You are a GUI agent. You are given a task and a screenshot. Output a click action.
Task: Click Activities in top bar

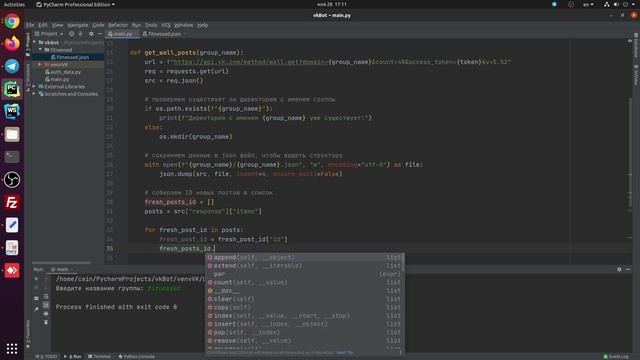point(14,4)
